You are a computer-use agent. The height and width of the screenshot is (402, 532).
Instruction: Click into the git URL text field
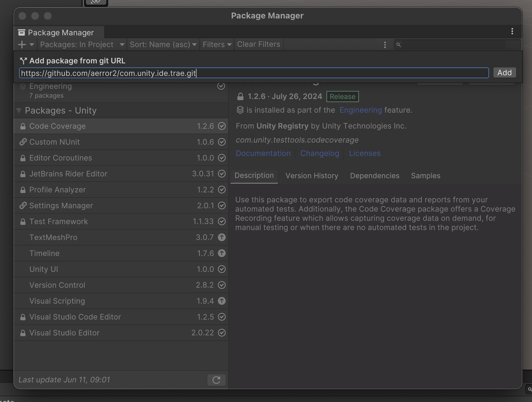pos(254,73)
